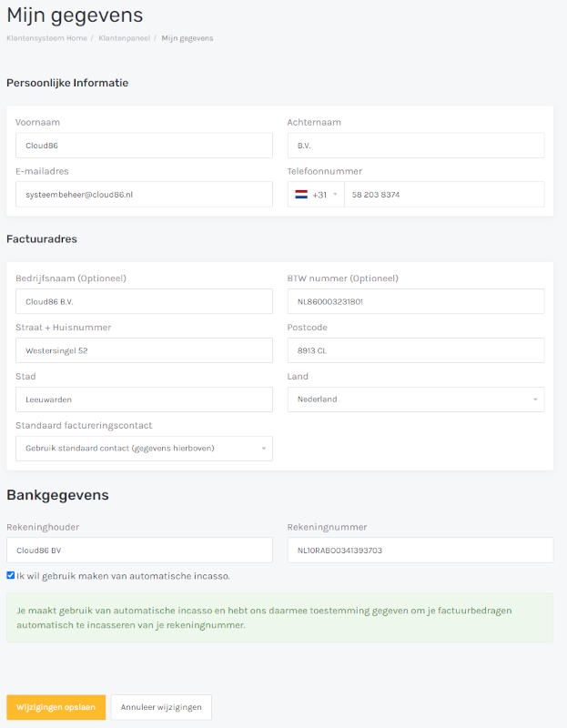
Task: Open the Klantenpaneel breadcrumb link
Action: click(x=125, y=38)
